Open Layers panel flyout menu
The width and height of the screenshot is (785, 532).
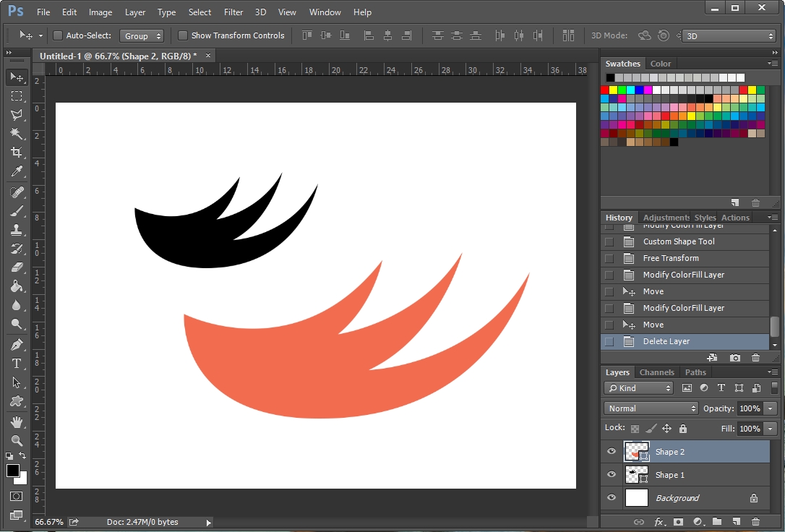pos(773,372)
